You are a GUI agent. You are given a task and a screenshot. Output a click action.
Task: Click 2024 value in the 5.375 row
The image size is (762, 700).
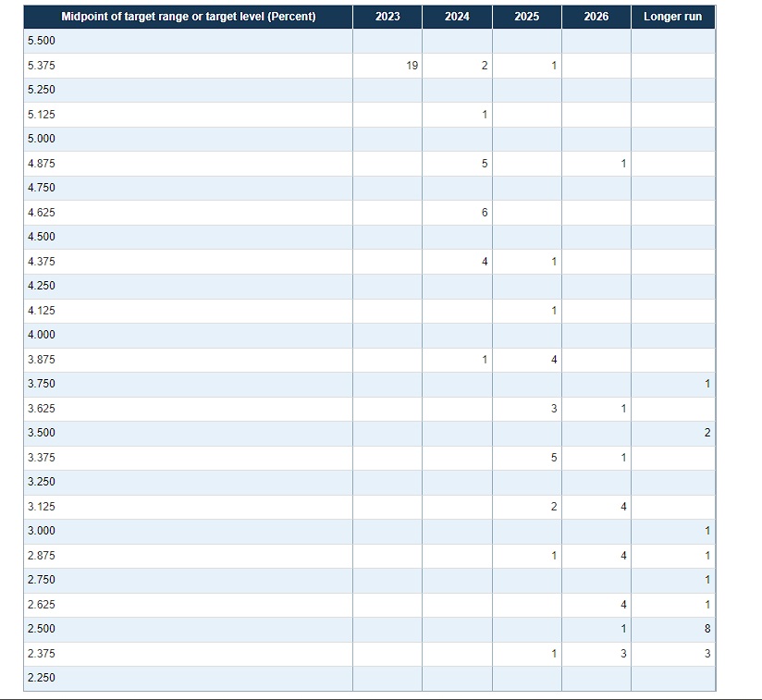tap(485, 66)
